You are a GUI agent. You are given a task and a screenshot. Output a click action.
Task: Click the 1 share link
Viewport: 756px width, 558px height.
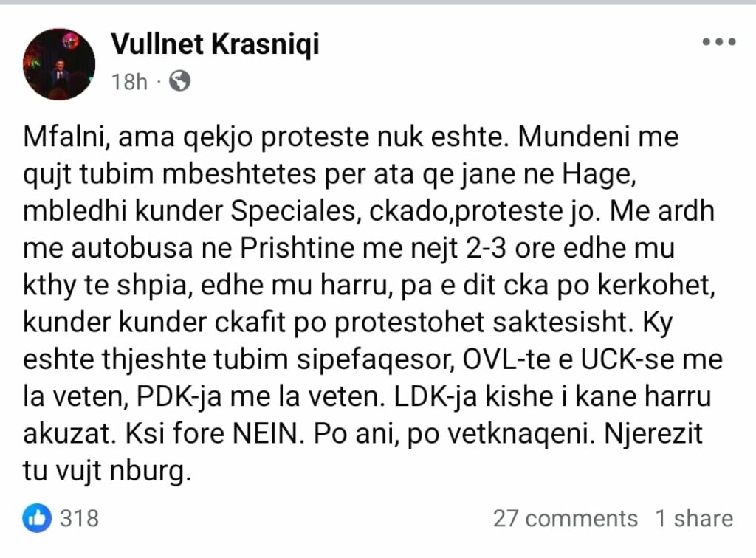[x=694, y=518]
